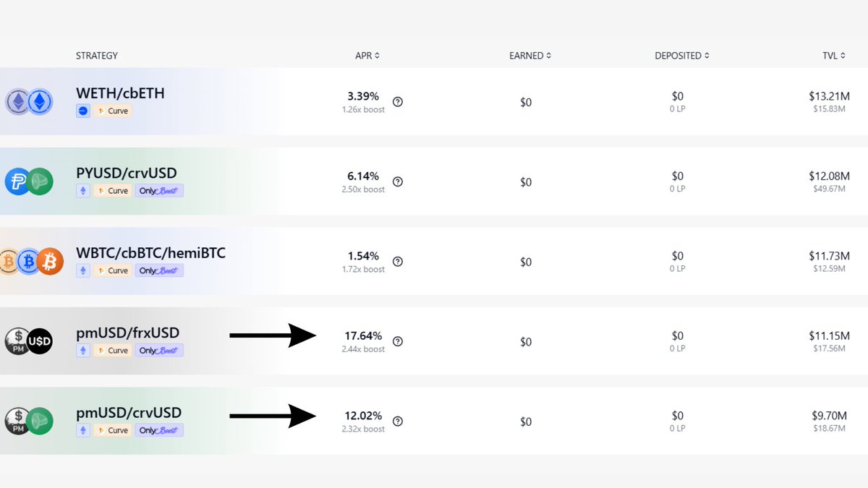The height and width of the screenshot is (488, 868).
Task: Click the $9.70M TVL value
Action: [830, 416]
